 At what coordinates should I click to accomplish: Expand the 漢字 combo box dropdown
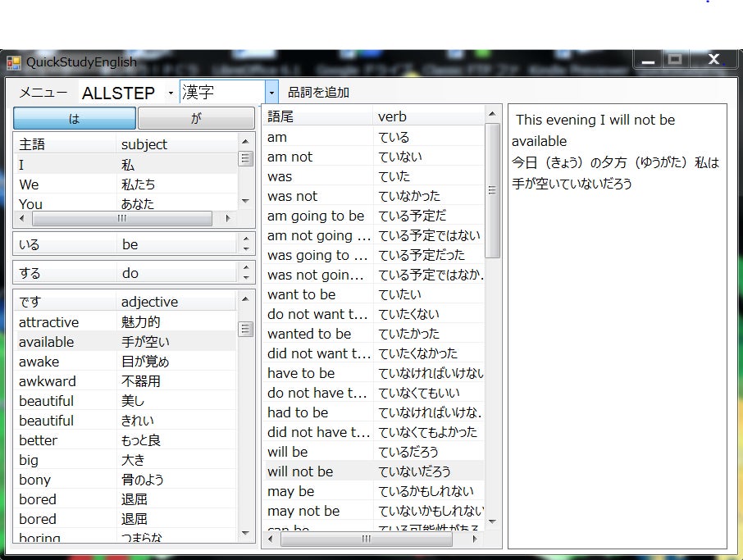(272, 92)
